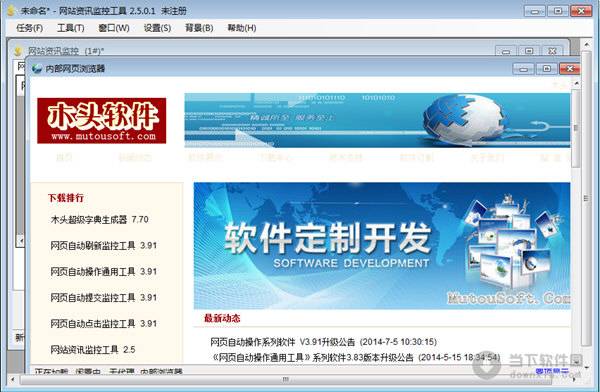
Task: Open 新闻动态 in the page navigation
Action: click(x=135, y=157)
